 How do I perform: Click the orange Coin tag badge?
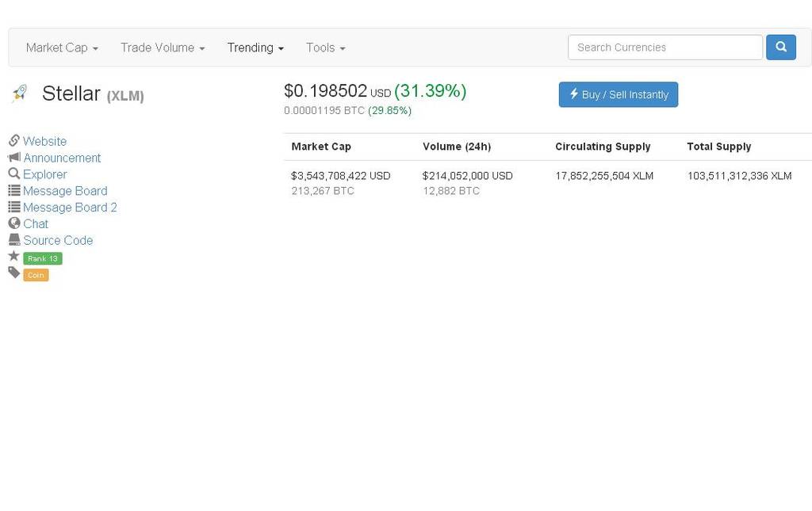(36, 275)
